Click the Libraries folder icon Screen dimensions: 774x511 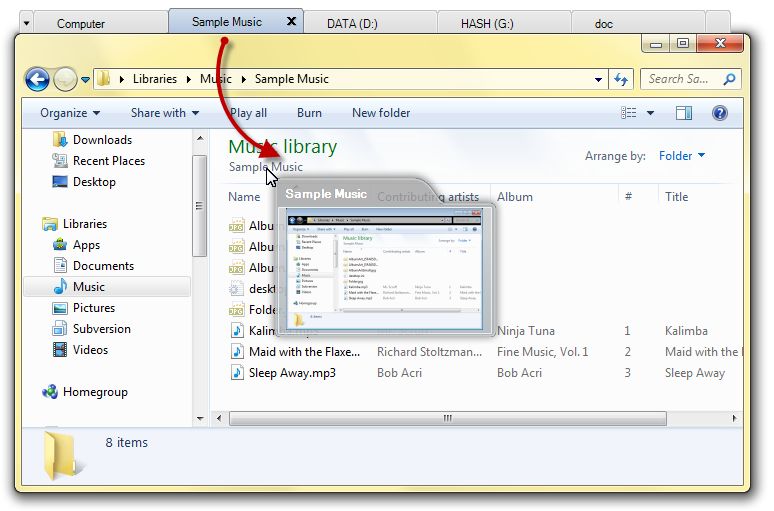tap(50, 224)
